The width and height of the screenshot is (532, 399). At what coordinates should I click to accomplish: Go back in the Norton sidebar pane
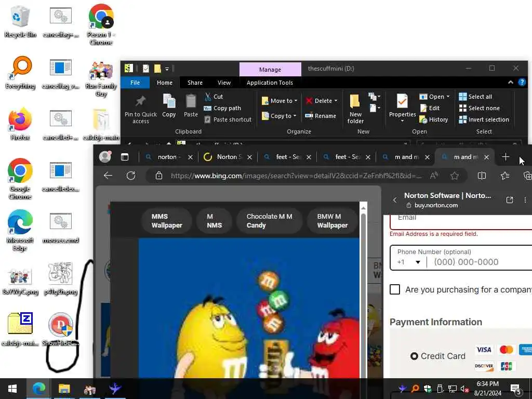(395, 200)
